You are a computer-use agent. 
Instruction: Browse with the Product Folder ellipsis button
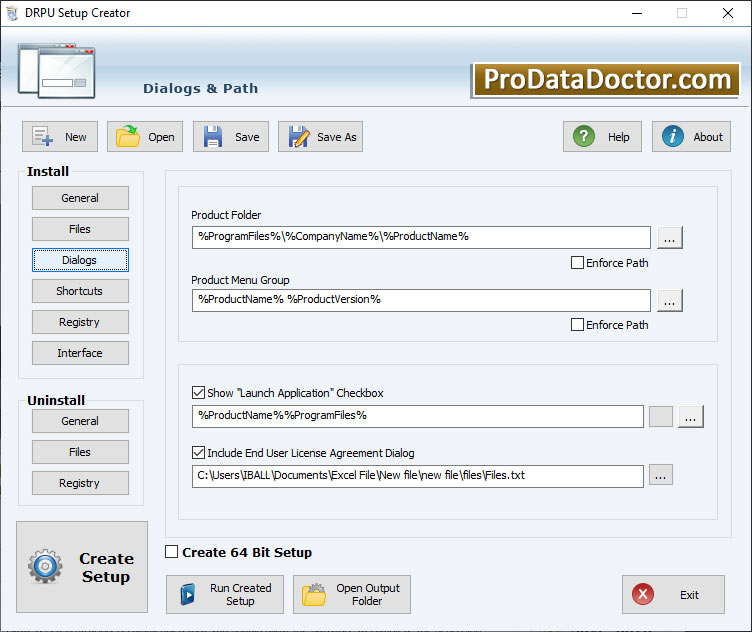click(x=670, y=237)
